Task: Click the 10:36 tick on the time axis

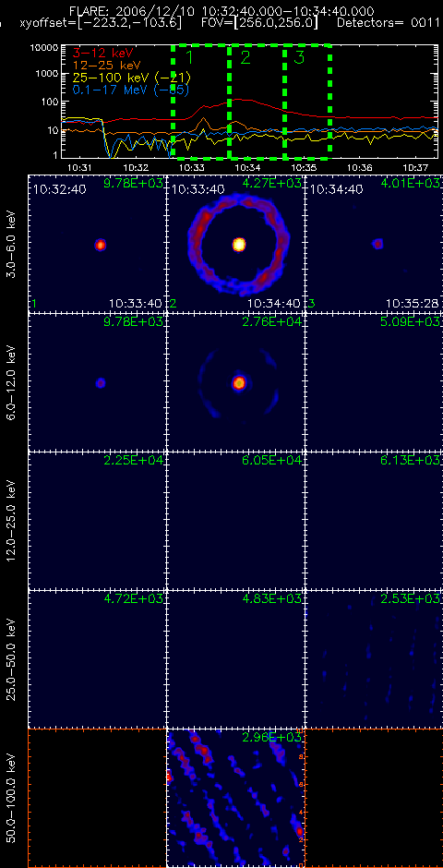Action: (x=361, y=166)
